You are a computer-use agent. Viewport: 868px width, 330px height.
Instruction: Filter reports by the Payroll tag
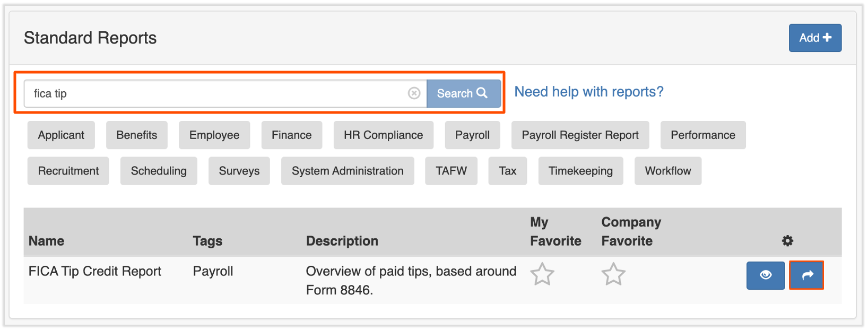472,135
